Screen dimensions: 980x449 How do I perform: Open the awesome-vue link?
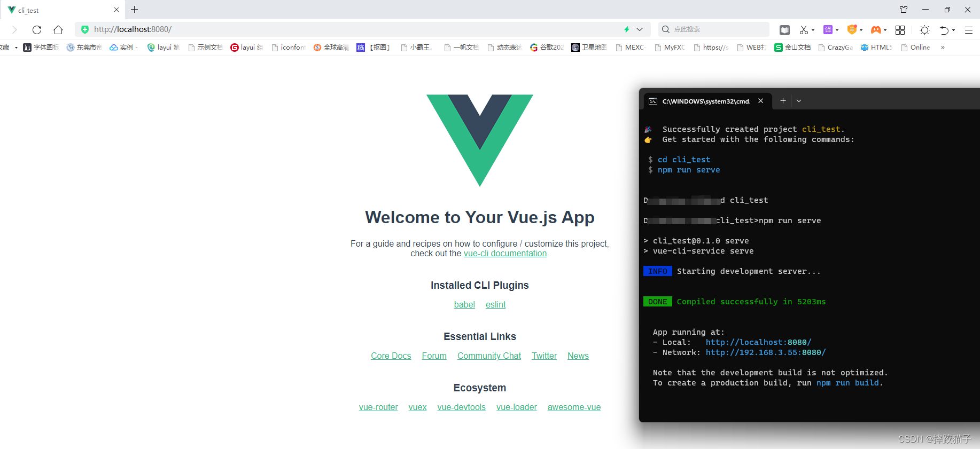click(x=574, y=407)
